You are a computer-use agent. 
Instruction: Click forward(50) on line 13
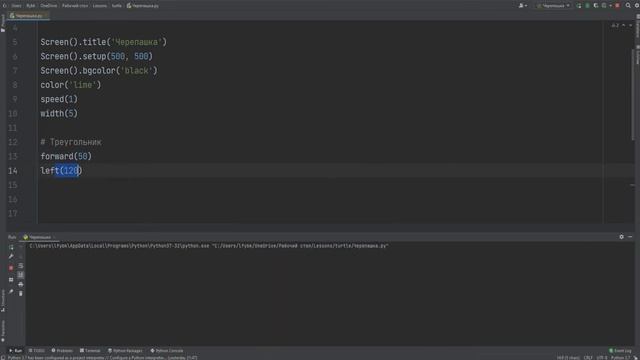point(66,156)
